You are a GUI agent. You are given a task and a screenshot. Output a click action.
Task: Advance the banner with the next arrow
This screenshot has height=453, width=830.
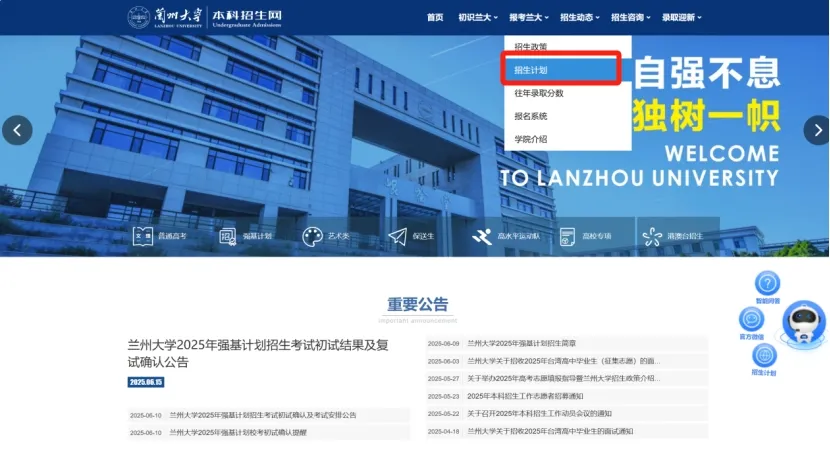point(816,130)
